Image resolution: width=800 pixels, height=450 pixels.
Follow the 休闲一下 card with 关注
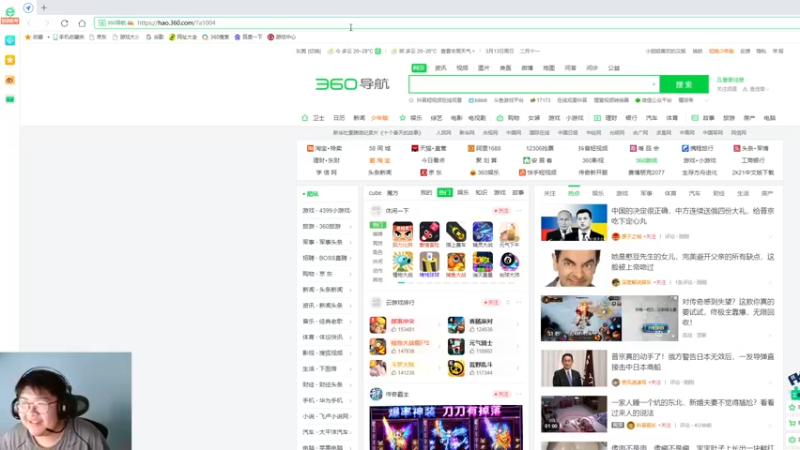501,211
